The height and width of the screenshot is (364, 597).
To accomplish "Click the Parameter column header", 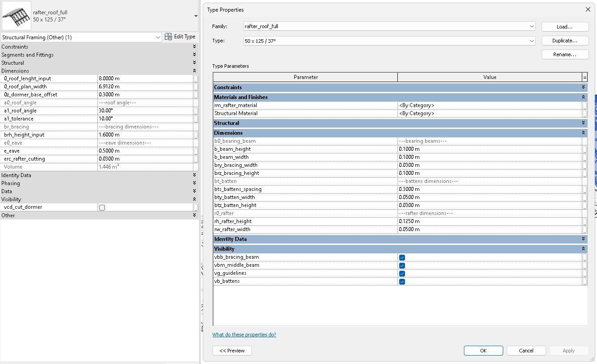I will [x=305, y=77].
